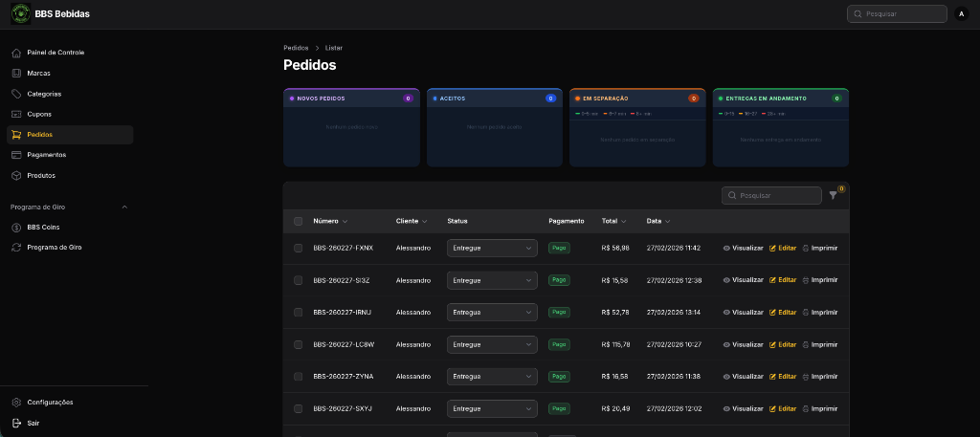Click the printer icon for order BBS-260227-ZYNA
Image resolution: width=980 pixels, height=437 pixels.
(x=806, y=377)
